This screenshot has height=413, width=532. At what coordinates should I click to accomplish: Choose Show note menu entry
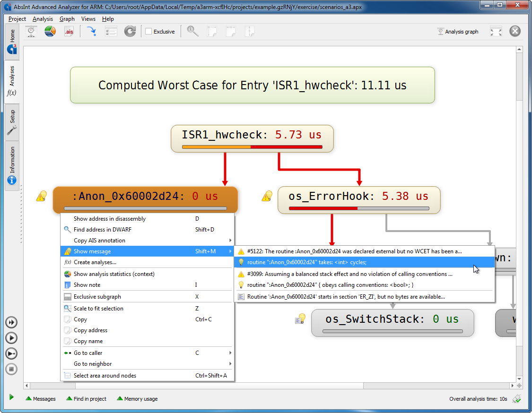tap(147, 285)
